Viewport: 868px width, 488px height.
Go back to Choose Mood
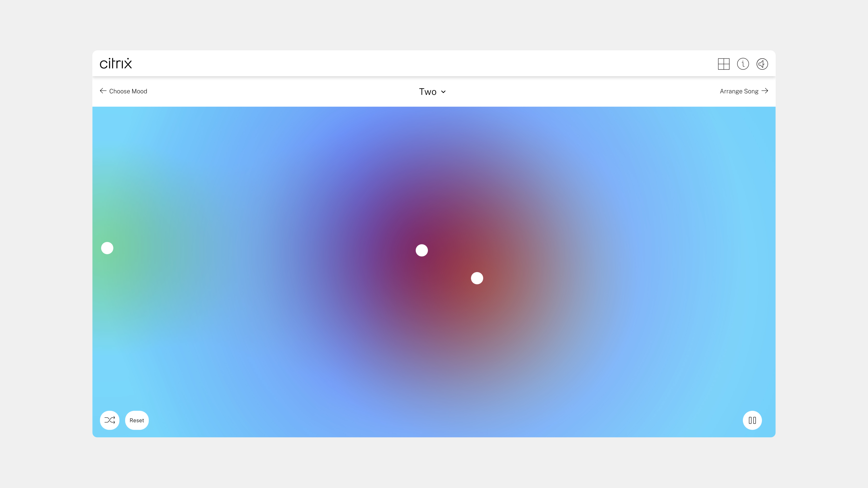coord(128,91)
